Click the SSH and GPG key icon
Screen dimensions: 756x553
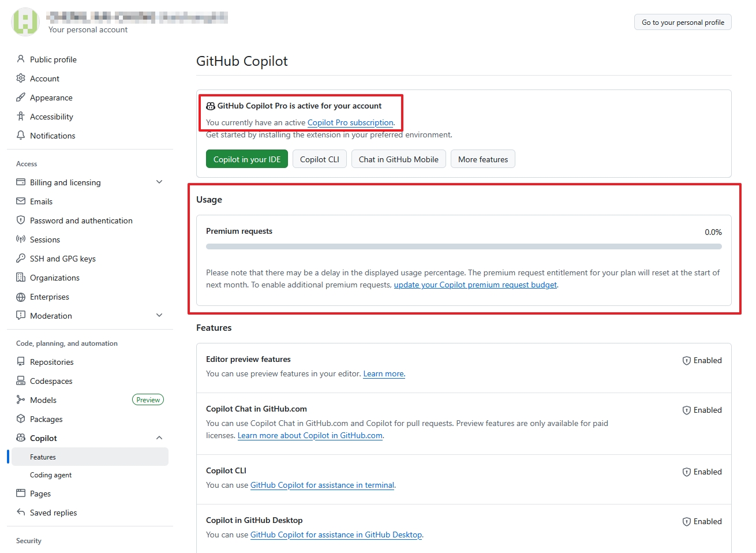pos(21,258)
